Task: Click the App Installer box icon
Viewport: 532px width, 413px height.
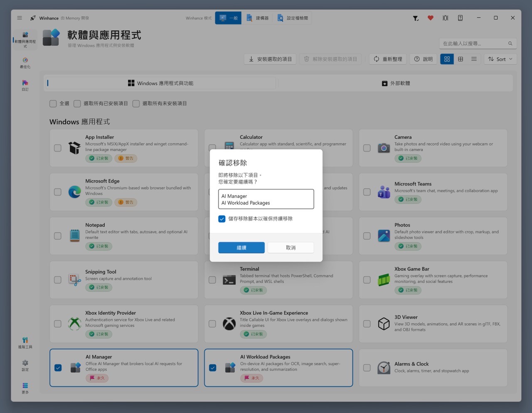Action: click(75, 148)
